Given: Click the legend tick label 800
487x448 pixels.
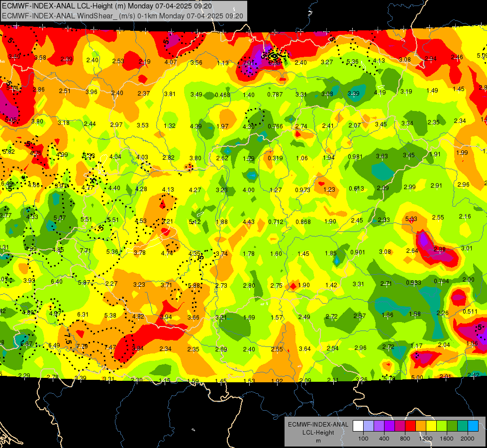Looking at the screenshot, I should click(405, 439).
